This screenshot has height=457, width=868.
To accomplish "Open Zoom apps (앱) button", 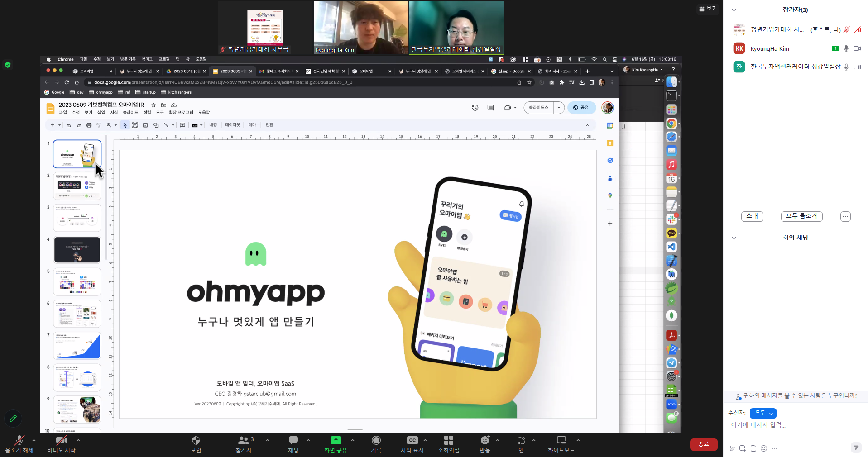I will [521, 444].
